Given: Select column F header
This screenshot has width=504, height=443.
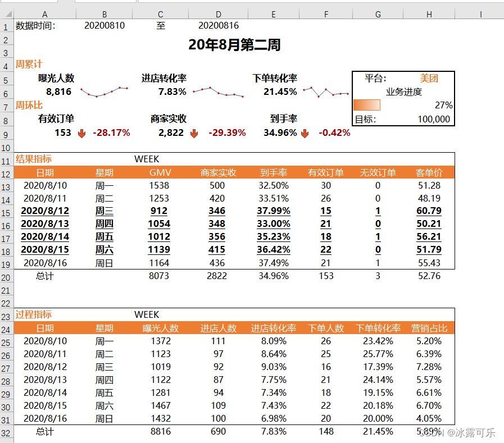Looking at the screenshot, I should pyautogui.click(x=326, y=14).
